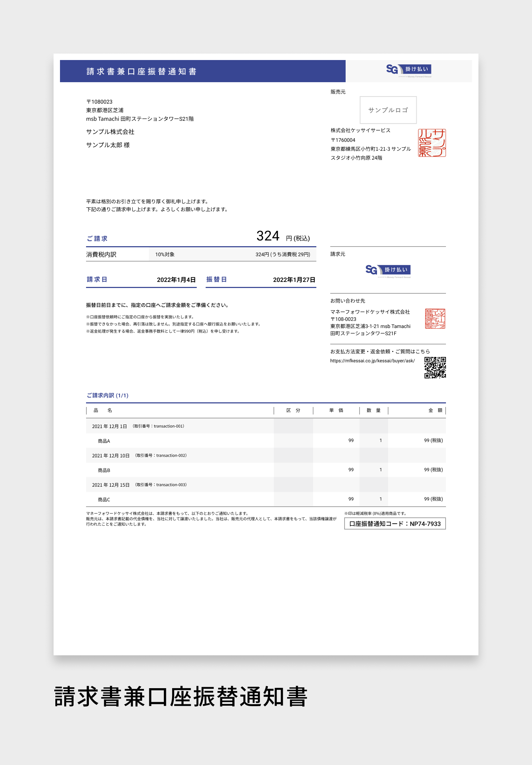Click the billing date 2022年1月4日
The image size is (532, 765).
(176, 280)
